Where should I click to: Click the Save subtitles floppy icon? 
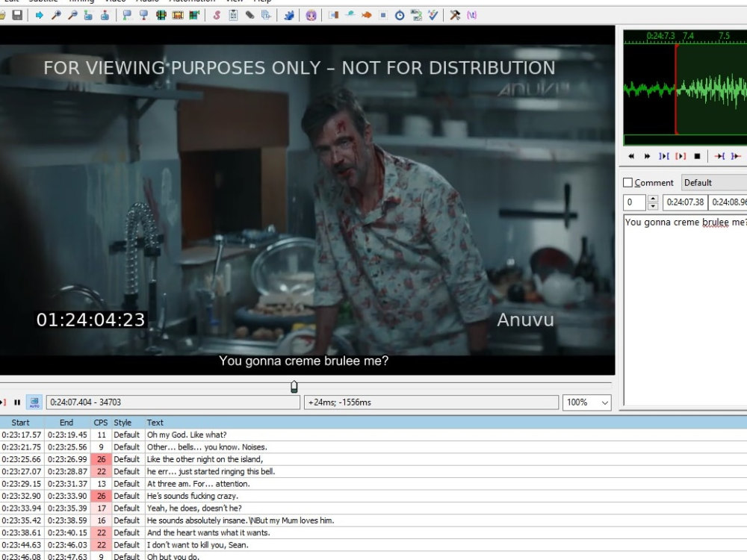tap(18, 15)
